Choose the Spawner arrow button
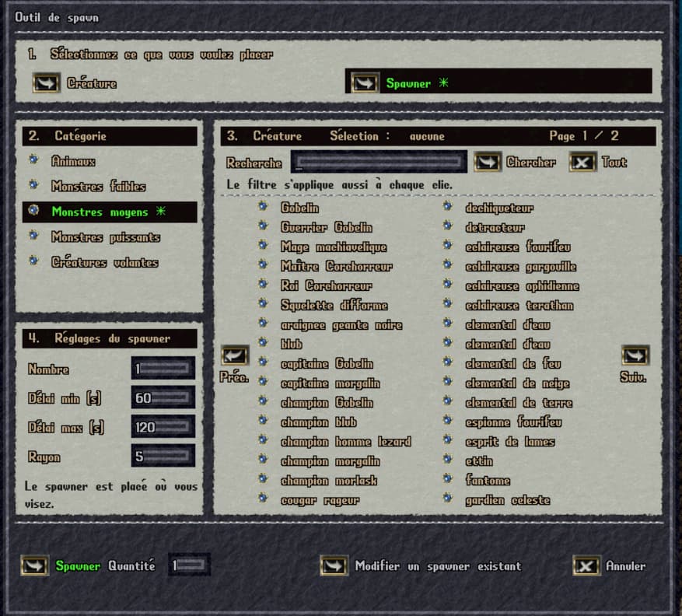682x616 pixels. pyautogui.click(x=365, y=82)
